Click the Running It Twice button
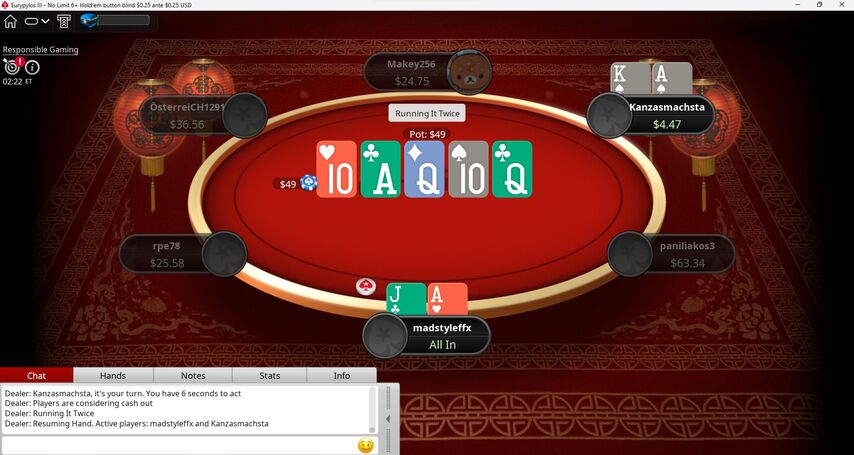This screenshot has width=854, height=455. (427, 113)
